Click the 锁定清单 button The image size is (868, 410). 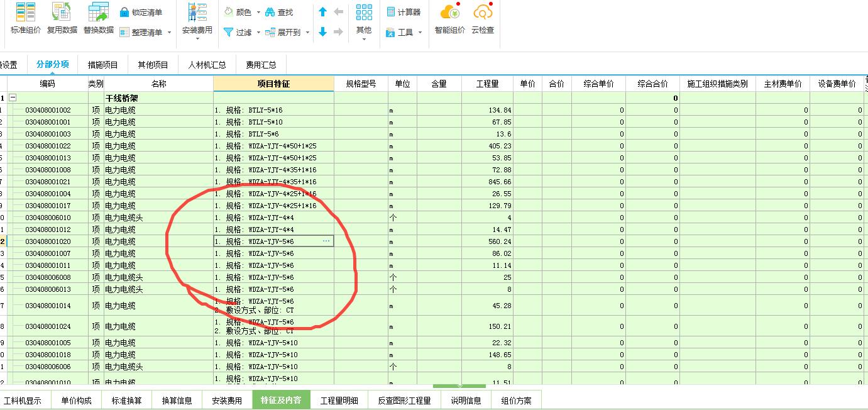tap(141, 13)
